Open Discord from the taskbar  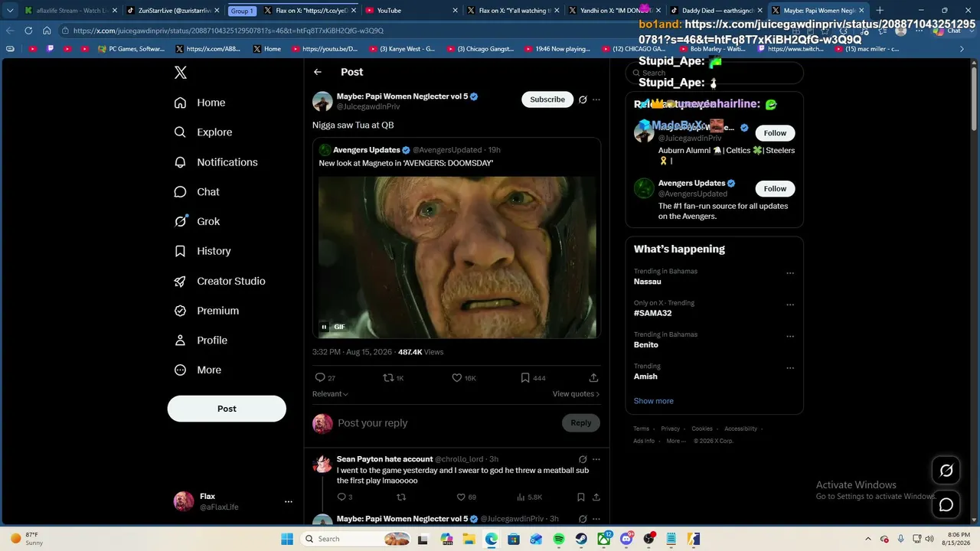tap(627, 539)
